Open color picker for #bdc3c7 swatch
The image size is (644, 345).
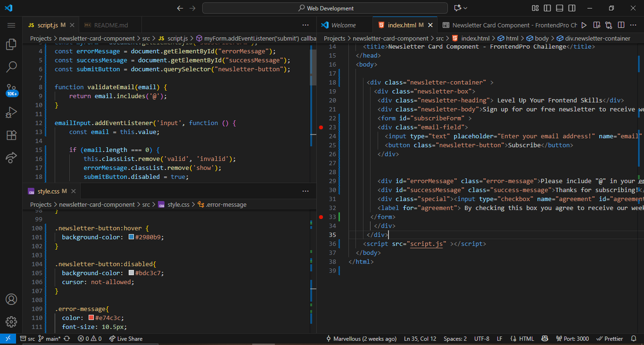click(x=131, y=273)
